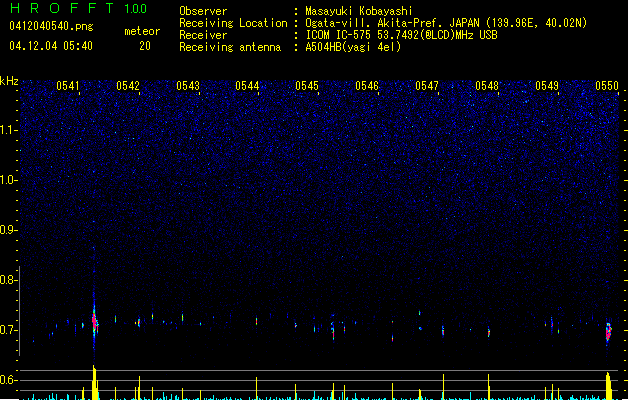
Task: Click the 0545 time marker
Action: pyautogui.click(x=307, y=86)
